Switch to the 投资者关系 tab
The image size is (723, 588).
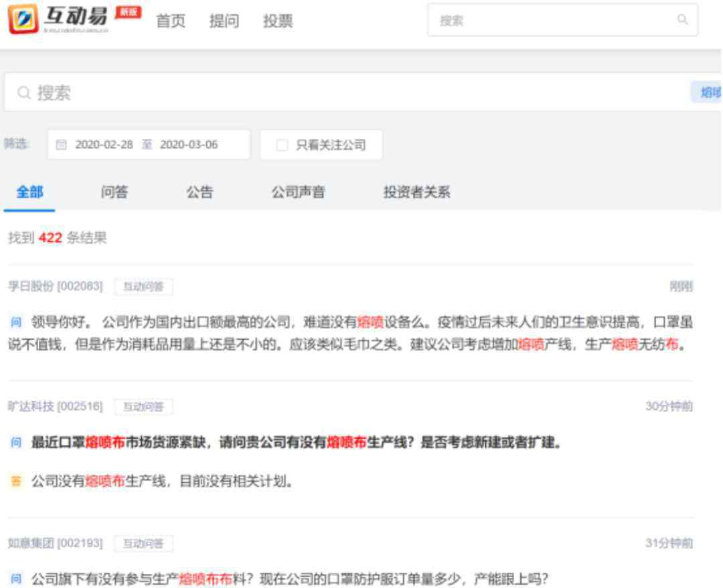(x=417, y=192)
